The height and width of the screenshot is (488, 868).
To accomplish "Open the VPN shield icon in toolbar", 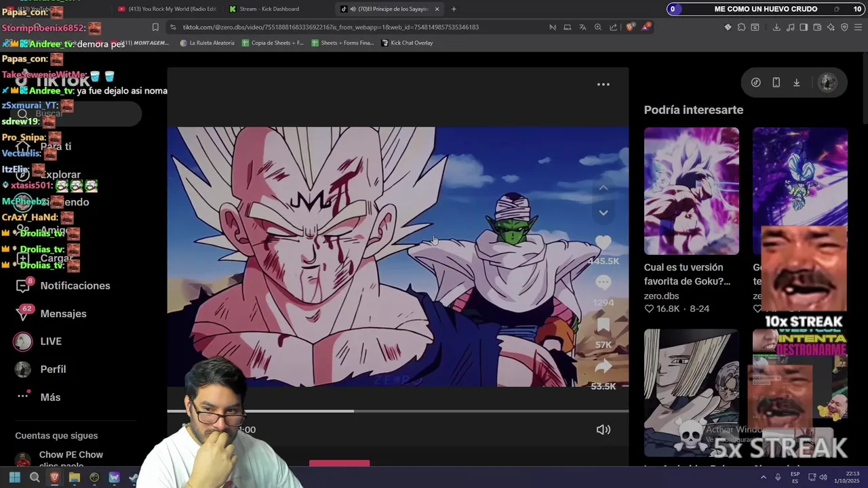I will (844, 27).
